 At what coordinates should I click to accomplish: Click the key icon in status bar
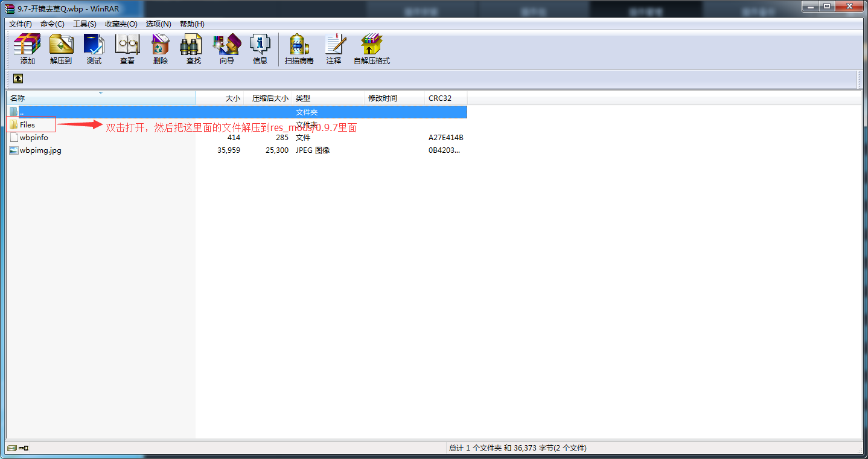pyautogui.click(x=24, y=448)
